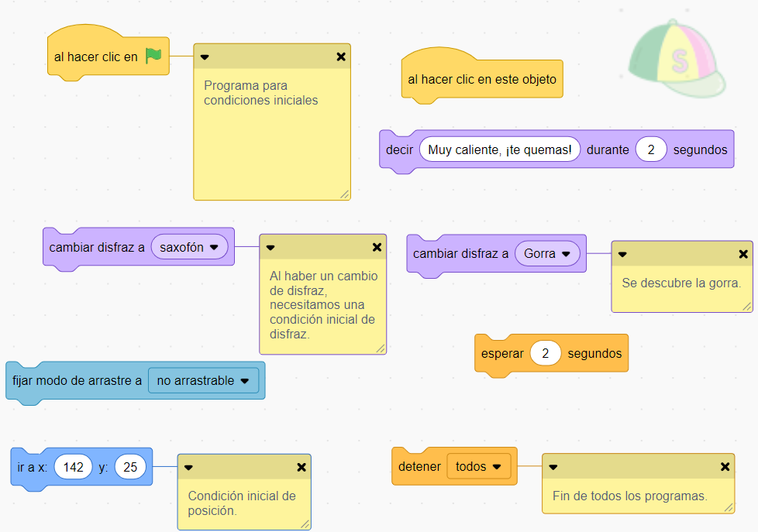Click the resize handle of 'Se descubre la gorra' comment

tap(746, 306)
